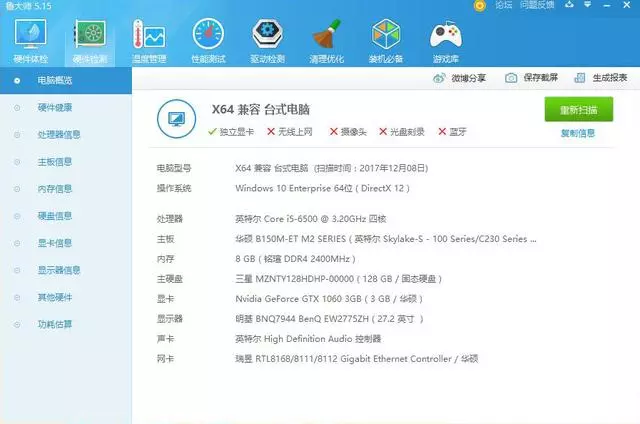Click the 主硬盘 row label

point(170,279)
